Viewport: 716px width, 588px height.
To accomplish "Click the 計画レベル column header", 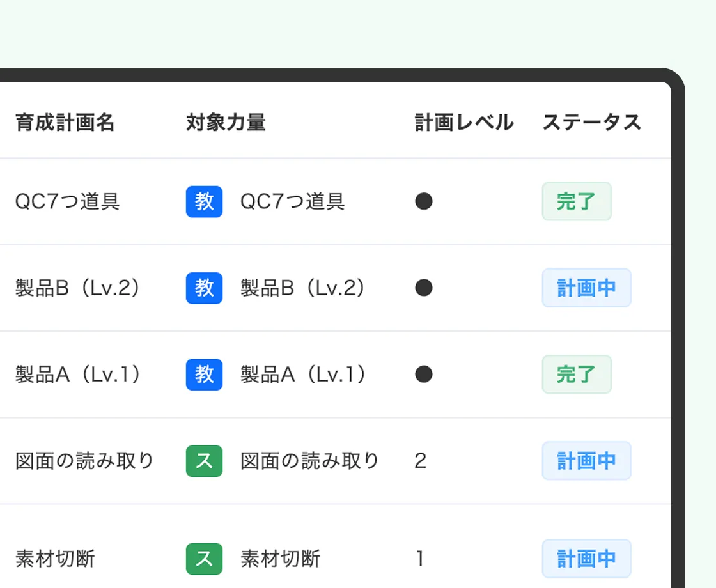I will click(x=463, y=123).
